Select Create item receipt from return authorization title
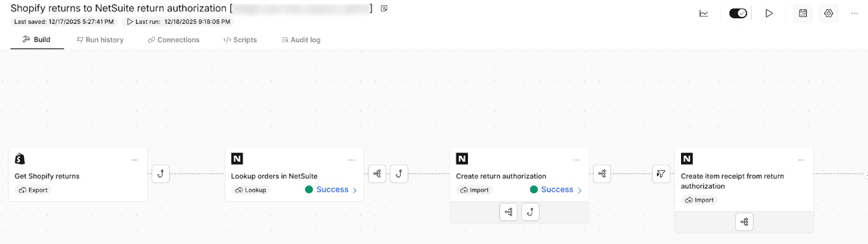 pos(732,181)
